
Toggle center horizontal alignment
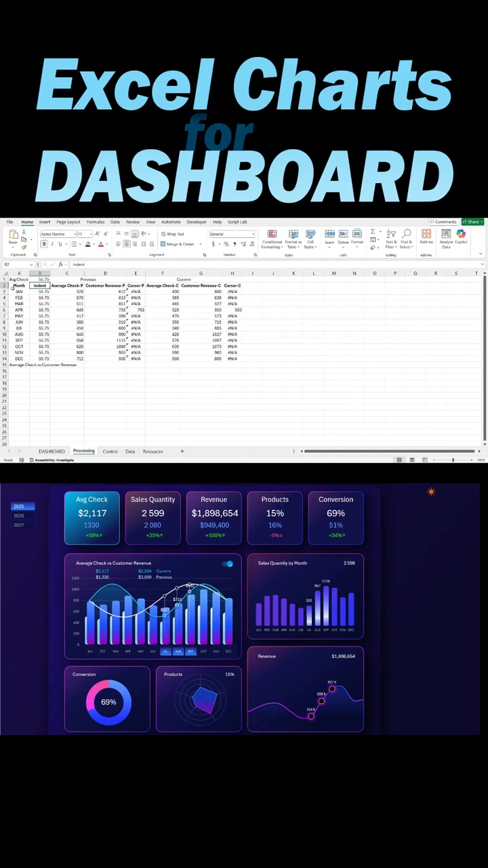click(126, 243)
